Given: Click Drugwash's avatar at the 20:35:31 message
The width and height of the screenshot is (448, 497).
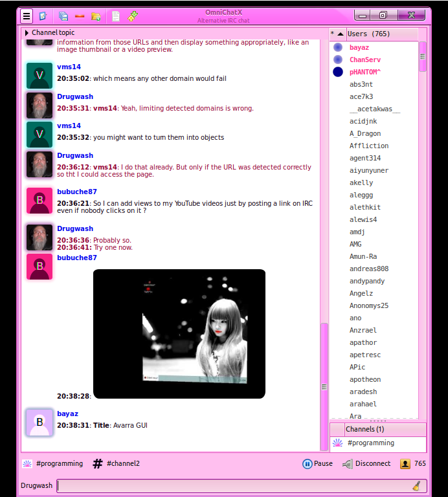Looking at the screenshot, I should (x=39, y=105).
